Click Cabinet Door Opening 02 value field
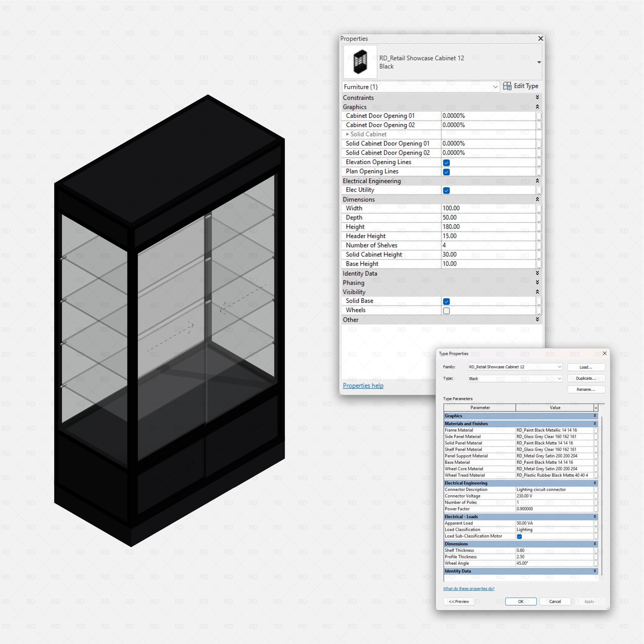 coord(488,125)
